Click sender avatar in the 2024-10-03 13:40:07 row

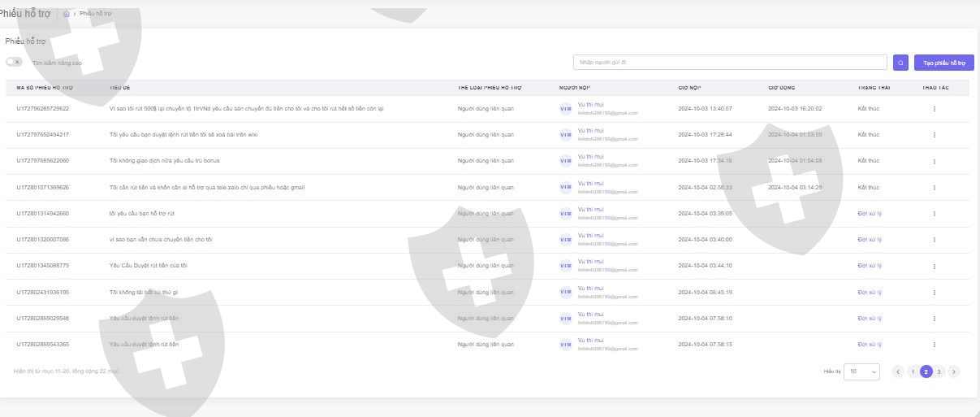click(x=566, y=109)
